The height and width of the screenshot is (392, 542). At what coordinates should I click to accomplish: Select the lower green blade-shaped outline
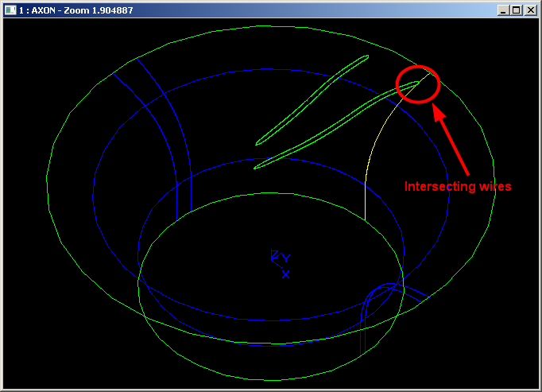(x=334, y=126)
